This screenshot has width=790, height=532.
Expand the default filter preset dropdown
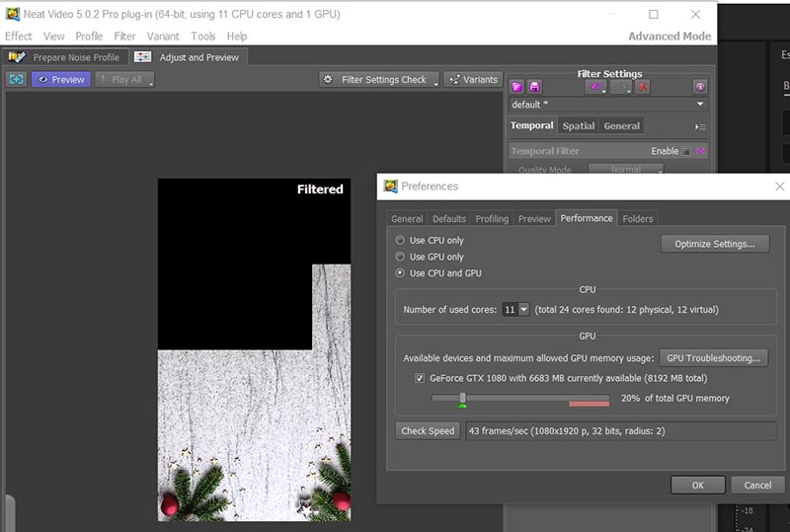point(700,105)
